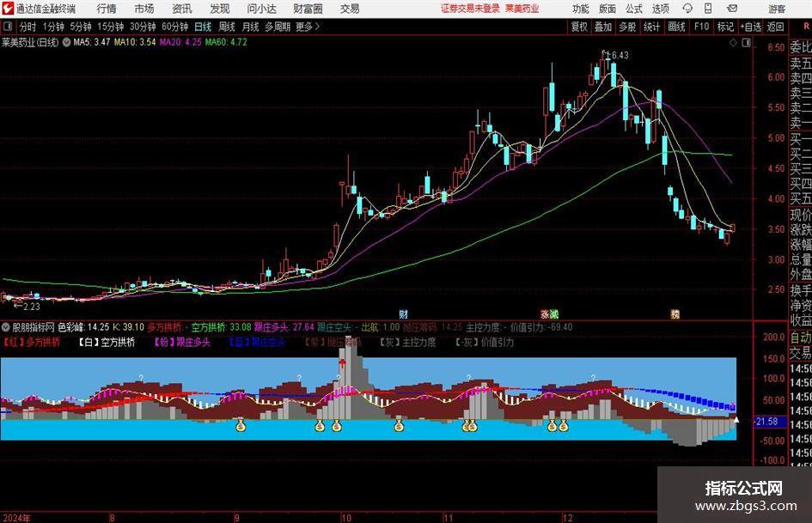Image resolution: width=812 pixels, height=523 pixels.
Task: Click the money bag signal icon near September
Action: 241,426
